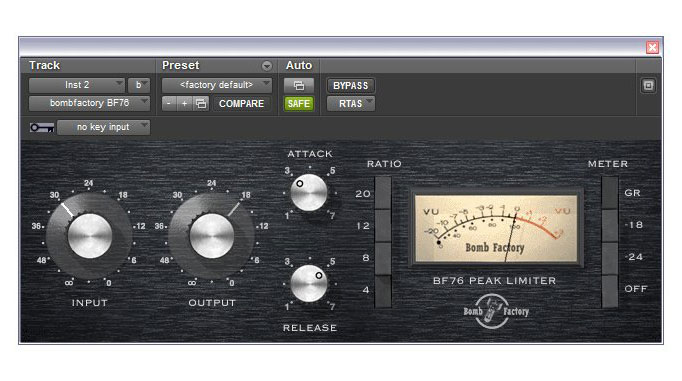This screenshot has width=682, height=381.
Task: Open the no key input dropdown
Action: [104, 127]
